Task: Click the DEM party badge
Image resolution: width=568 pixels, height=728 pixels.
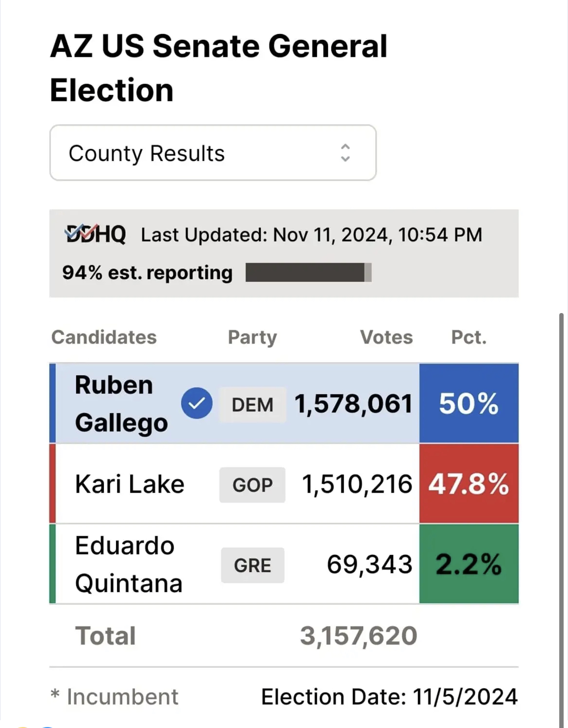Action: 252,405
